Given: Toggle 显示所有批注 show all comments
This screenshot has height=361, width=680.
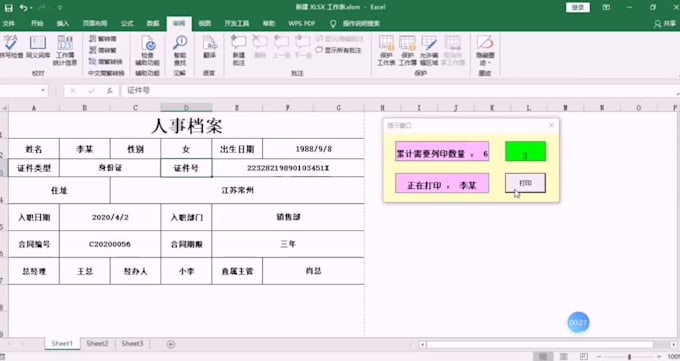Looking at the screenshot, I should (339, 50).
